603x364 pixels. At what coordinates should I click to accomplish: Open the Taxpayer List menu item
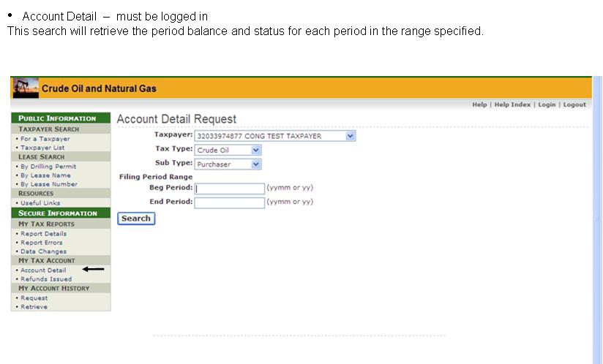(42, 148)
